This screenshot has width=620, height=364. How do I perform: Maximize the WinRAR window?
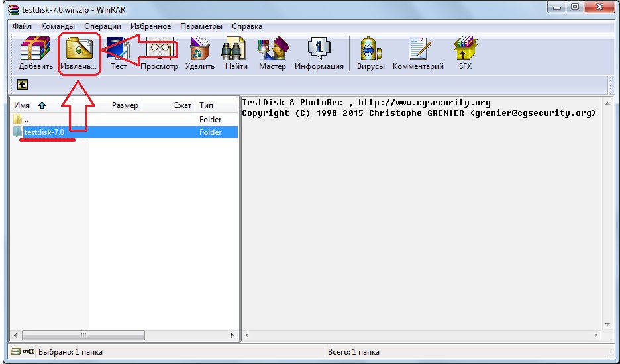click(x=575, y=7)
